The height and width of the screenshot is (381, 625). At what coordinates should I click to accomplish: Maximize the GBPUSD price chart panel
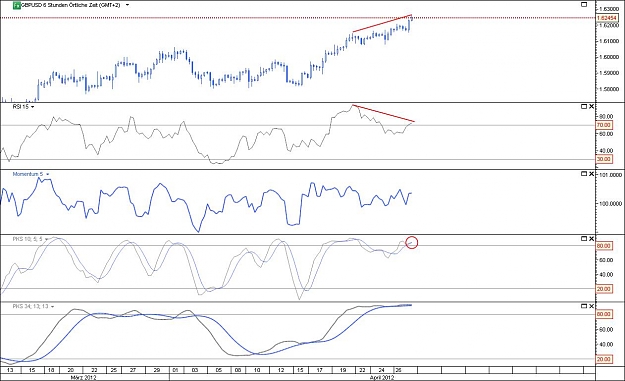click(x=584, y=4)
